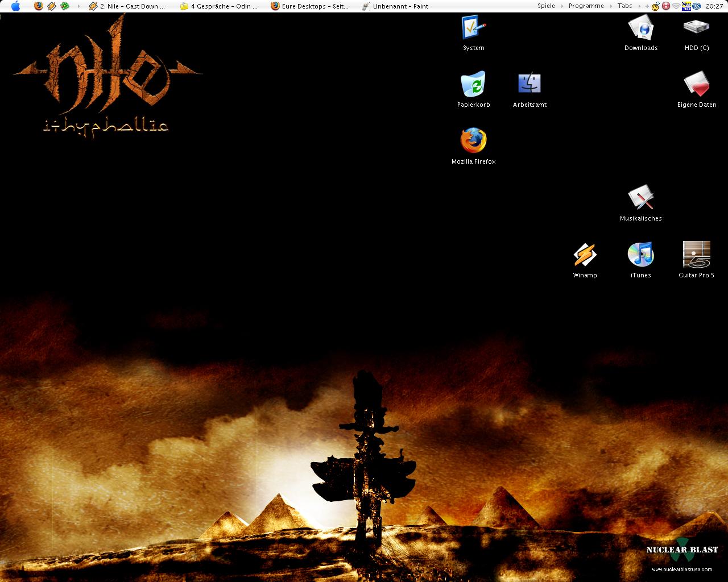Open the Eigene Daten folder
Screen dimensions: 728x582
(697, 84)
